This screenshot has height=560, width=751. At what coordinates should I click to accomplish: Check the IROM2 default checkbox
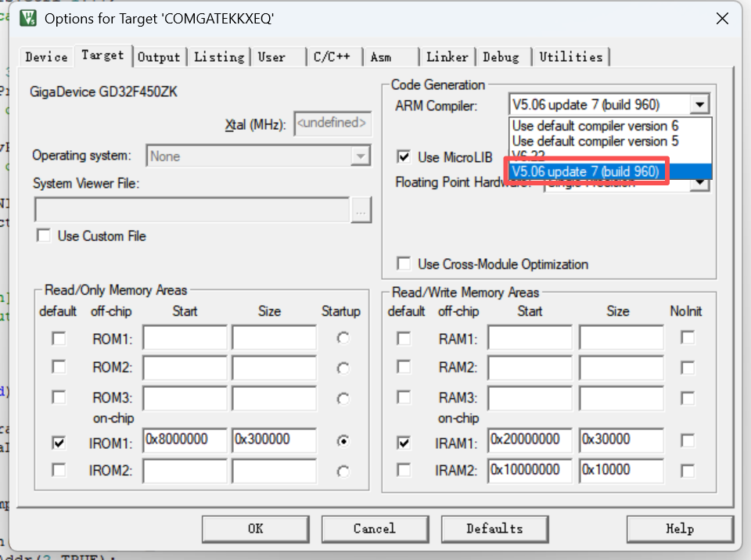[59, 469]
